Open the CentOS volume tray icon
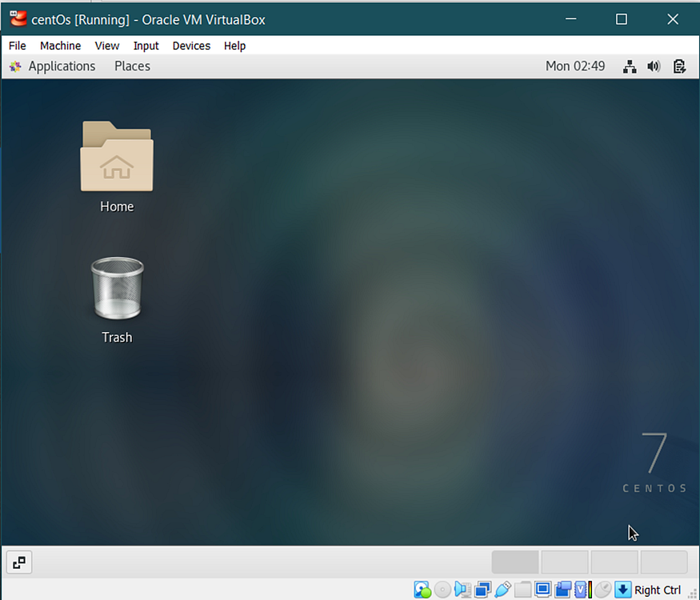The height and width of the screenshot is (600, 700). [x=654, y=66]
